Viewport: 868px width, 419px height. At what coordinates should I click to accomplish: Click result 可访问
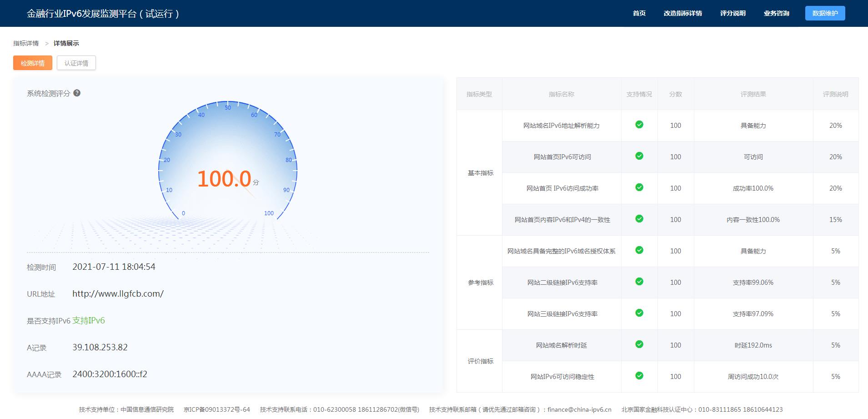pos(753,157)
